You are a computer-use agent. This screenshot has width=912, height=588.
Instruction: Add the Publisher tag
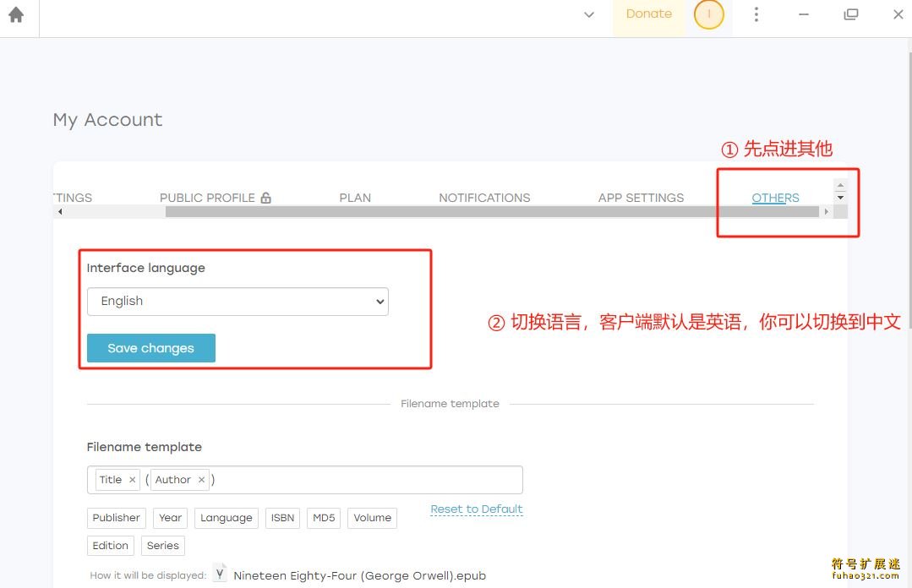tap(117, 518)
